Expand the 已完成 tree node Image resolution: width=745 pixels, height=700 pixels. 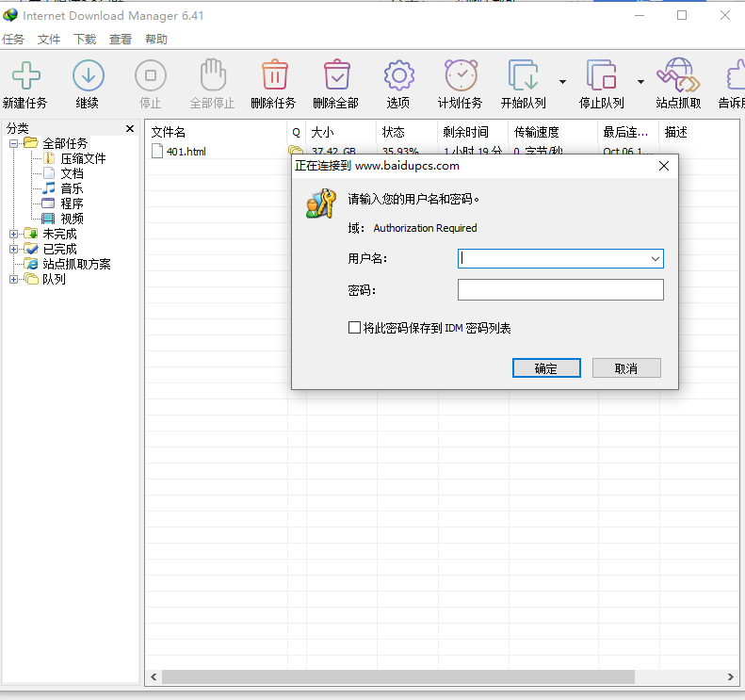click(13, 249)
